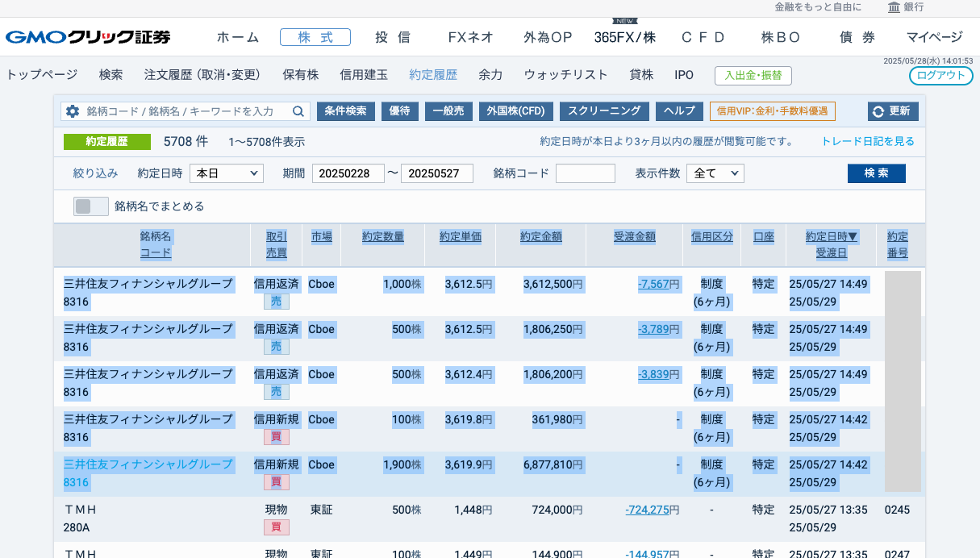Viewport: 980px width, 558px height.
Task: Toggle 銘柄名でまとめる switch
Action: coord(91,206)
